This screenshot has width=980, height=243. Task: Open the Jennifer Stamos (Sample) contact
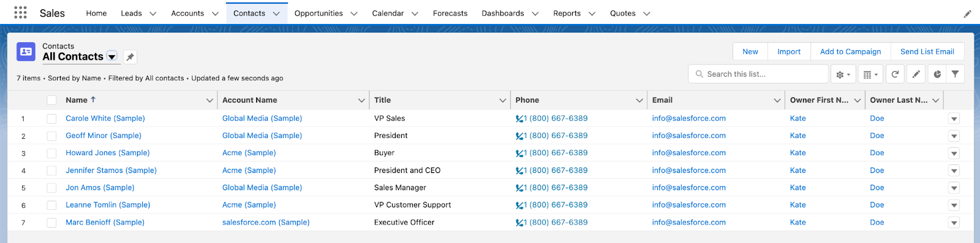point(111,171)
